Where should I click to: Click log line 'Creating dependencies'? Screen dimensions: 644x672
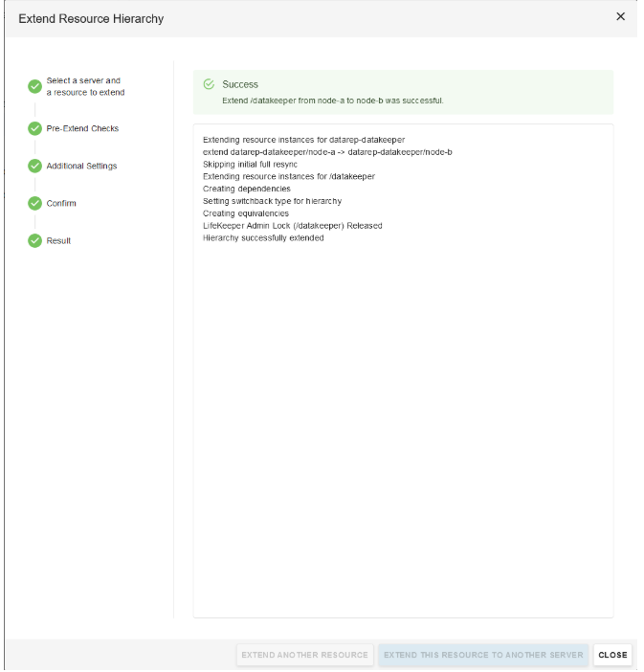coord(246,189)
